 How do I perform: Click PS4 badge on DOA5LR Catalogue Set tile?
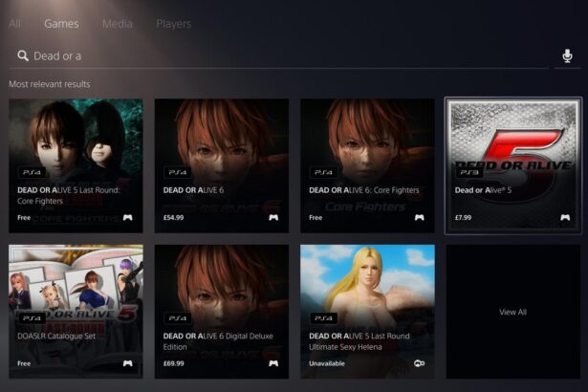(32, 318)
